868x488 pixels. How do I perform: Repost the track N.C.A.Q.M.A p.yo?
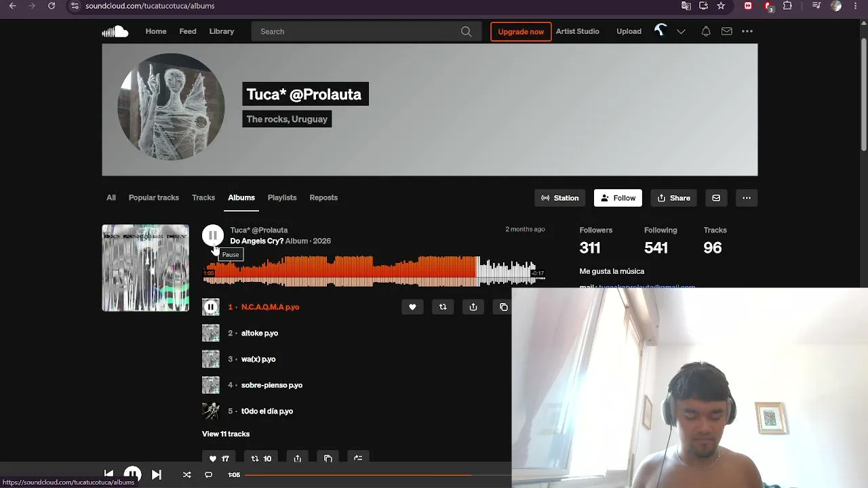pyautogui.click(x=443, y=307)
